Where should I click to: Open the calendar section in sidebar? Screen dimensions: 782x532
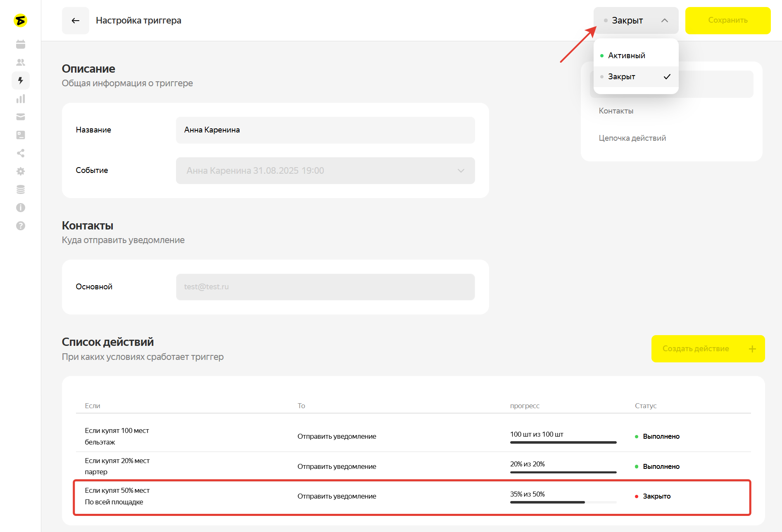[x=21, y=44]
